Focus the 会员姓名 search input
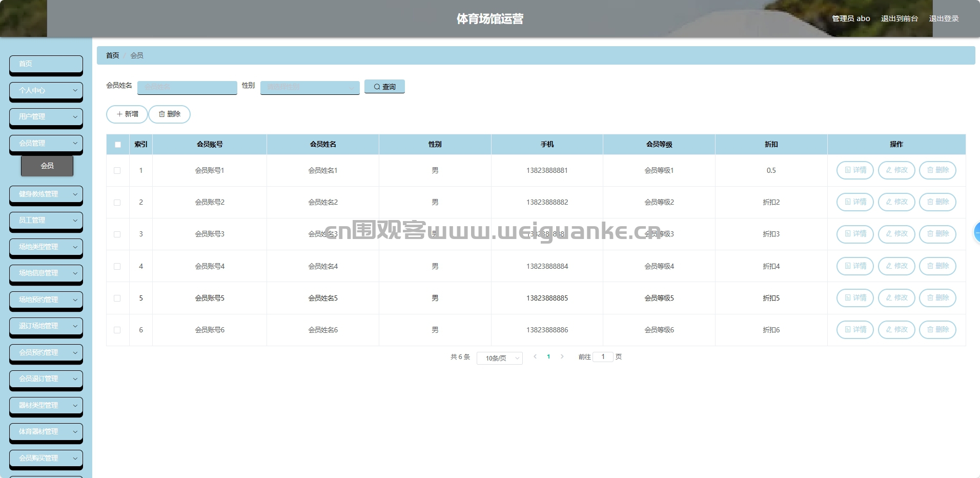Screen dimensions: 980x478 pyautogui.click(x=187, y=88)
